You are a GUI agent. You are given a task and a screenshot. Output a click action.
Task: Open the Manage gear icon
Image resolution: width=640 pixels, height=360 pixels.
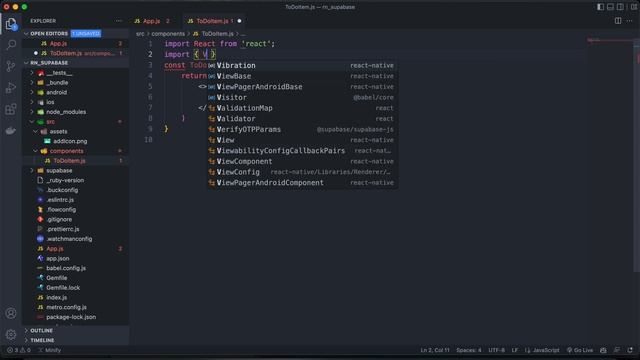click(11, 334)
